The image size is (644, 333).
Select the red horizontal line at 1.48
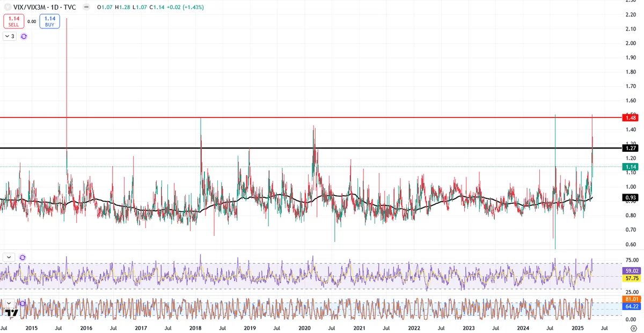310,117
